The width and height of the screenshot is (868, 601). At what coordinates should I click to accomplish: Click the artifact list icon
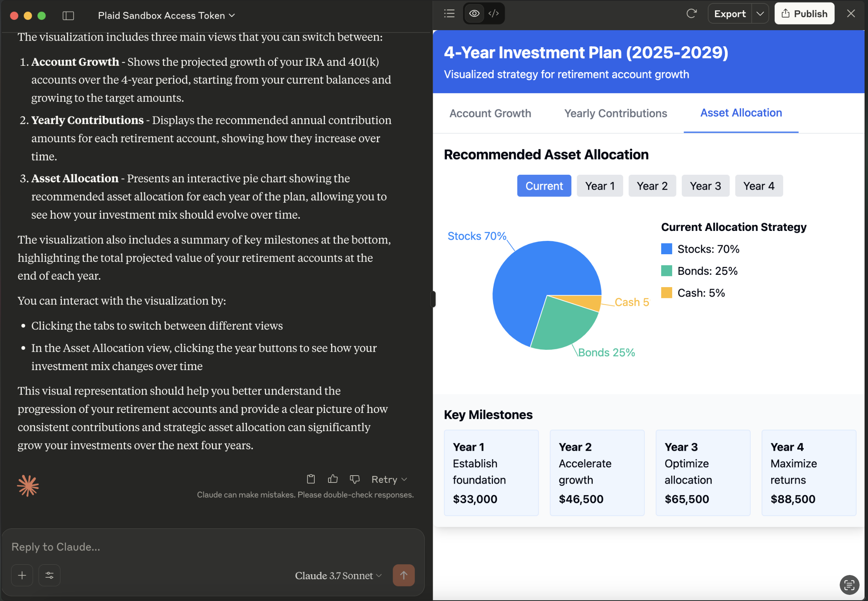tap(449, 14)
